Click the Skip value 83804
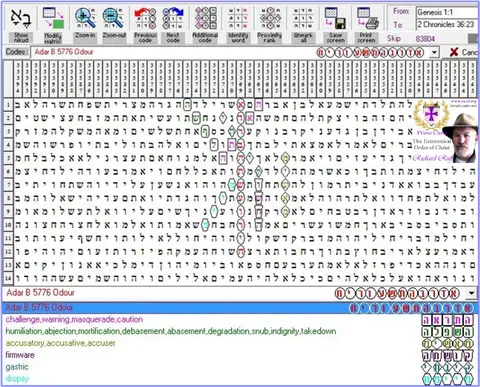The width and height of the screenshot is (480, 387). click(425, 39)
